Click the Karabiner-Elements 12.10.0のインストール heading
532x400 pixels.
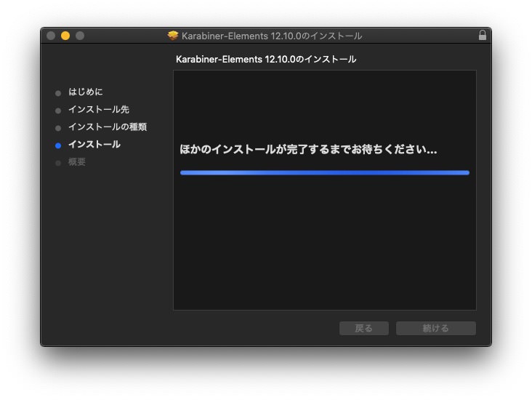[x=266, y=60]
